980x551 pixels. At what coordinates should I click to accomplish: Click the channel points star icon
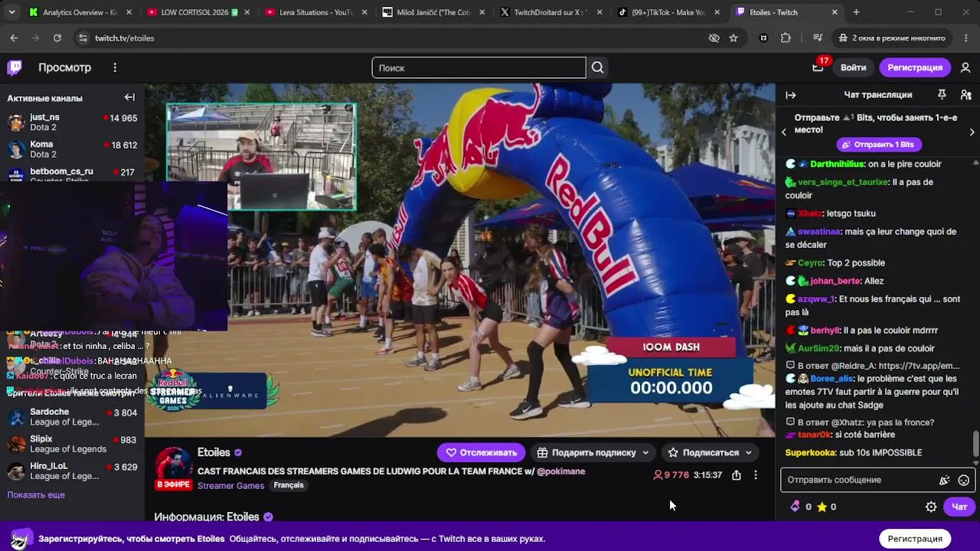pyautogui.click(x=822, y=507)
